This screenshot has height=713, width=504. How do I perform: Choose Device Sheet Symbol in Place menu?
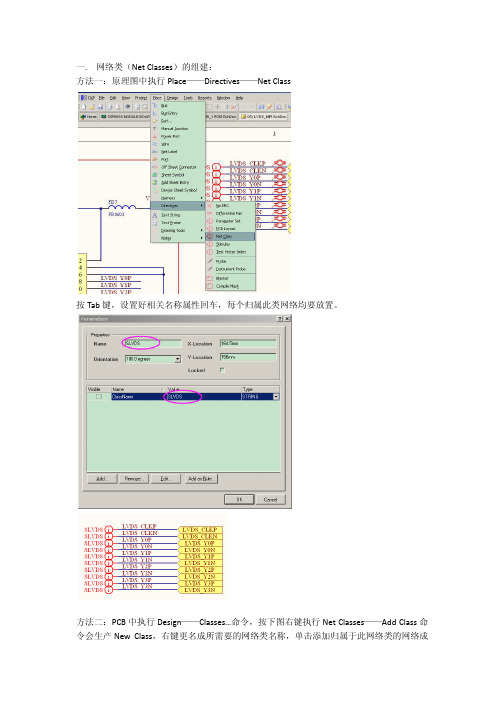tap(178, 190)
